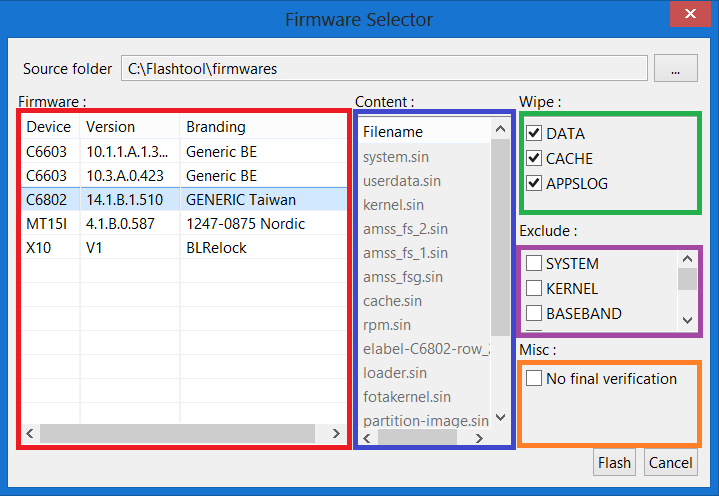Click the content list left scroll arrow
This screenshot has width=719, height=496.
(367, 438)
